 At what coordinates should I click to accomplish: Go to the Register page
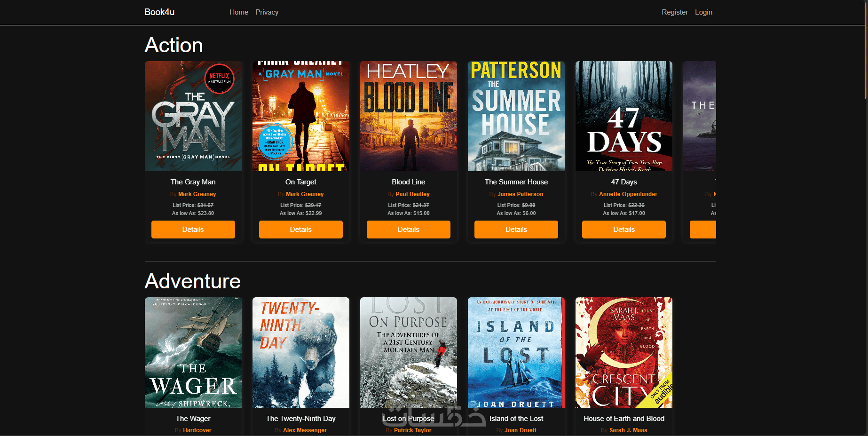tap(675, 12)
